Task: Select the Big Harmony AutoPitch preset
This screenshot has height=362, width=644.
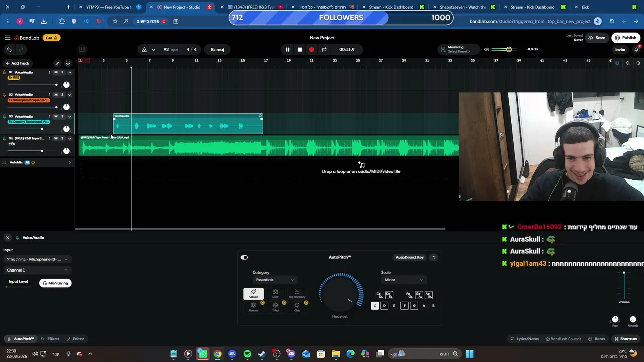Action: tap(297, 293)
